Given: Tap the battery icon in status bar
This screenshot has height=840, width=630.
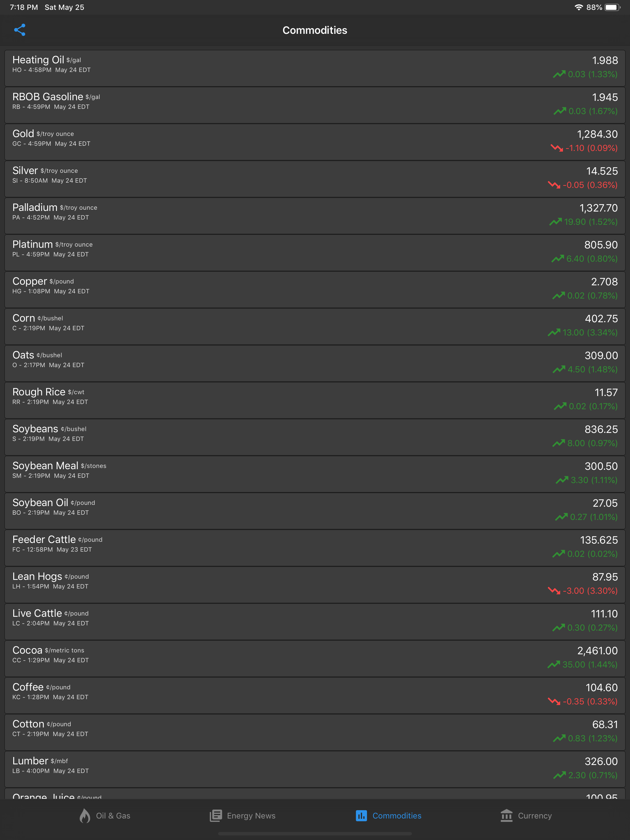Looking at the screenshot, I should 612,7.
